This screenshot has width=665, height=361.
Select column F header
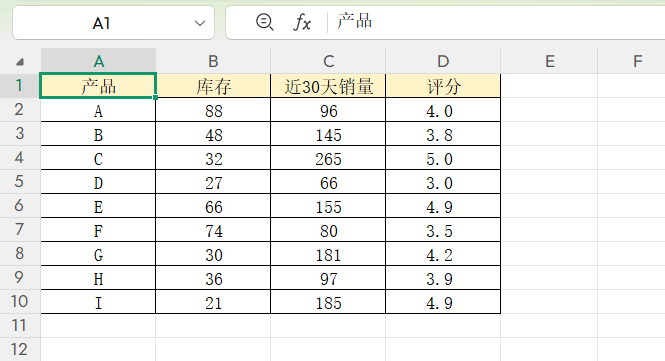[x=631, y=61]
